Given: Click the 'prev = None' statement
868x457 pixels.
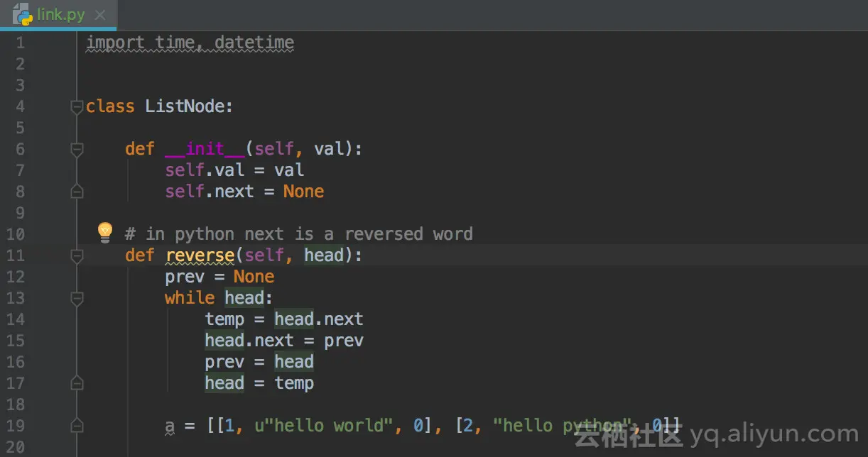Looking at the screenshot, I should coord(219,277).
